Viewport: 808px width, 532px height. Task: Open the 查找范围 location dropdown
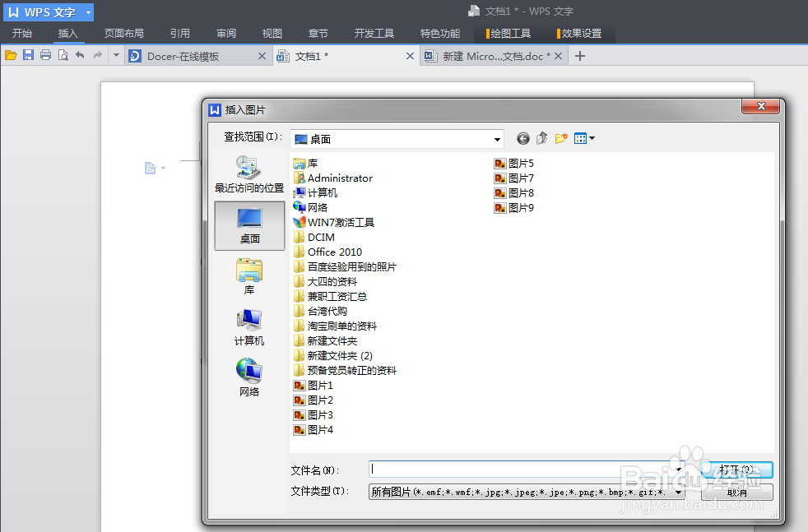(499, 137)
